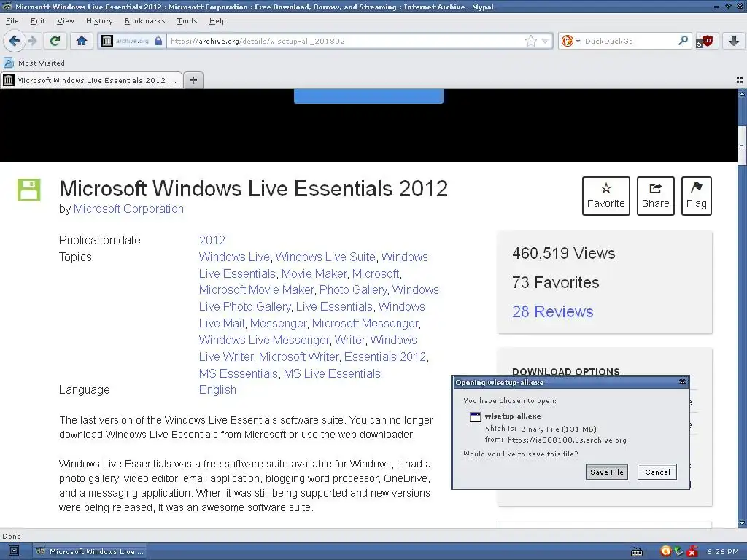The width and height of the screenshot is (747, 560).
Task: Click the scrollbar down arrow
Action: [x=742, y=524]
